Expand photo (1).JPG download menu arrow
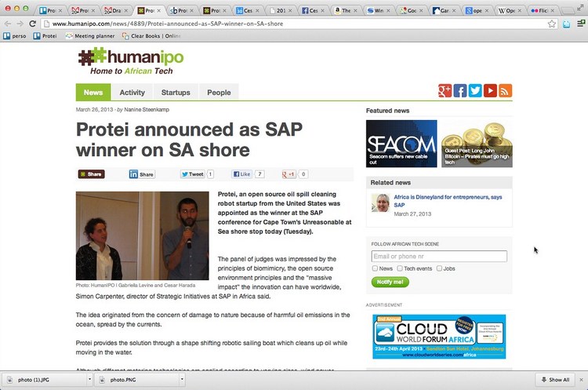Viewport: 588px width, 390px height. click(x=89, y=380)
